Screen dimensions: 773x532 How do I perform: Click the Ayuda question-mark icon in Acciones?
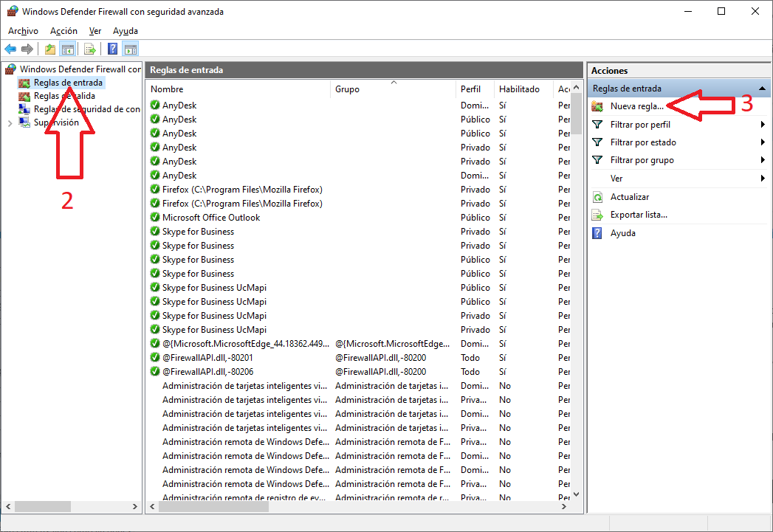click(x=597, y=233)
